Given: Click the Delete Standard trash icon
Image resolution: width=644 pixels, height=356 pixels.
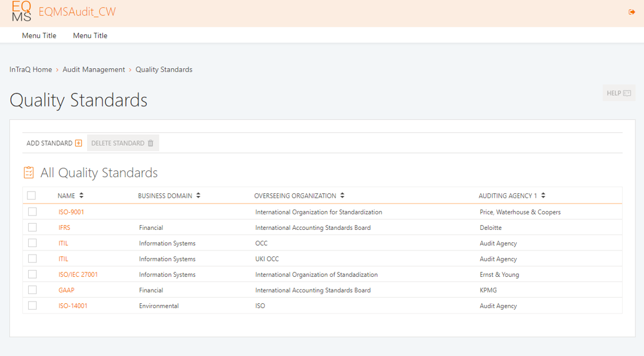Looking at the screenshot, I should [151, 143].
